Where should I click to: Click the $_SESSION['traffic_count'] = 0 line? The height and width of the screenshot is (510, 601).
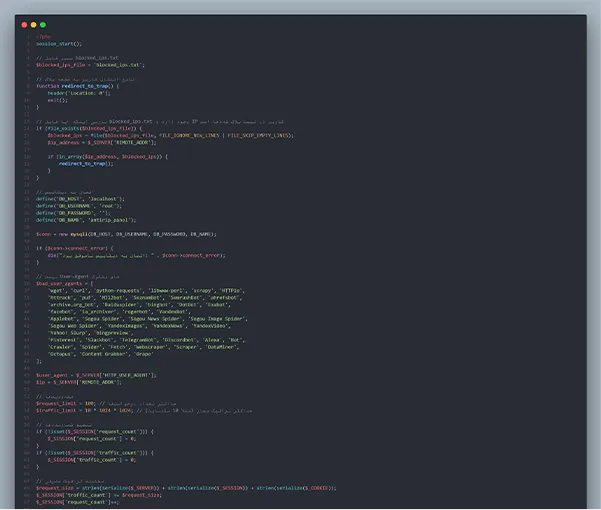click(x=92, y=460)
